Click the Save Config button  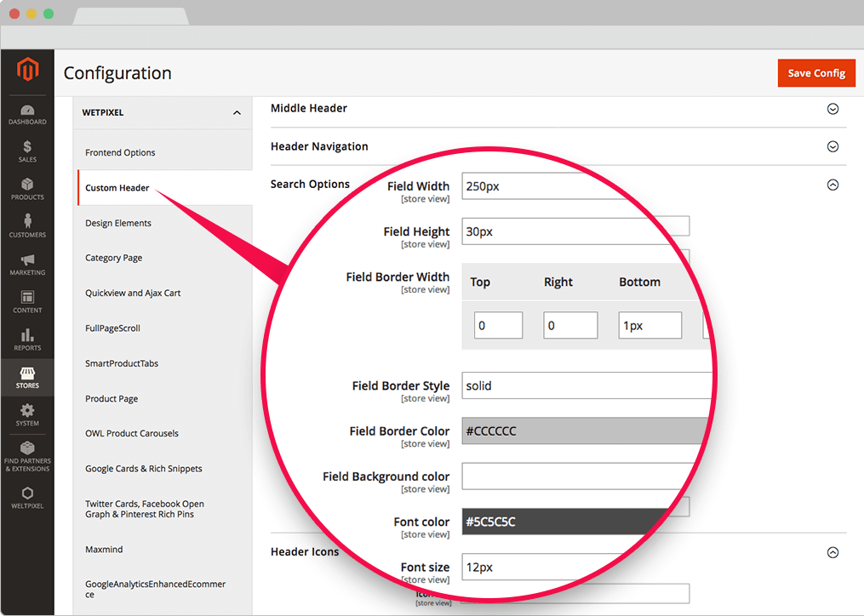[x=815, y=73]
